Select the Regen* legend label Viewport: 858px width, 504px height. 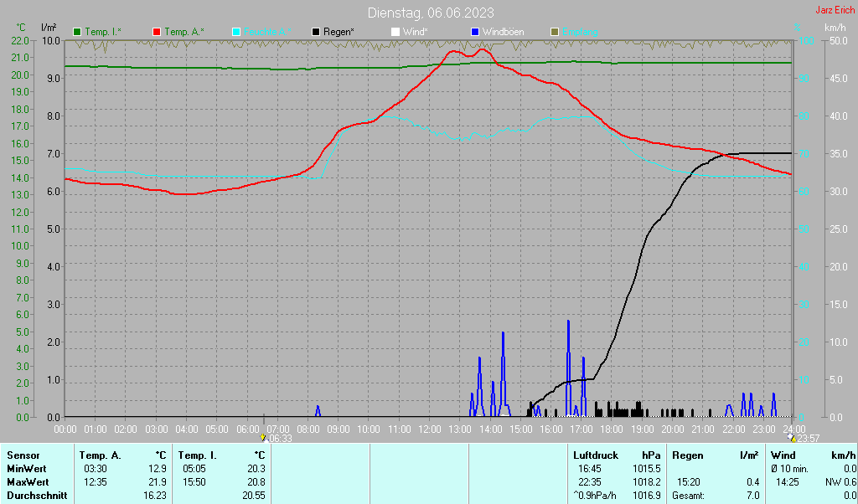coord(339,32)
